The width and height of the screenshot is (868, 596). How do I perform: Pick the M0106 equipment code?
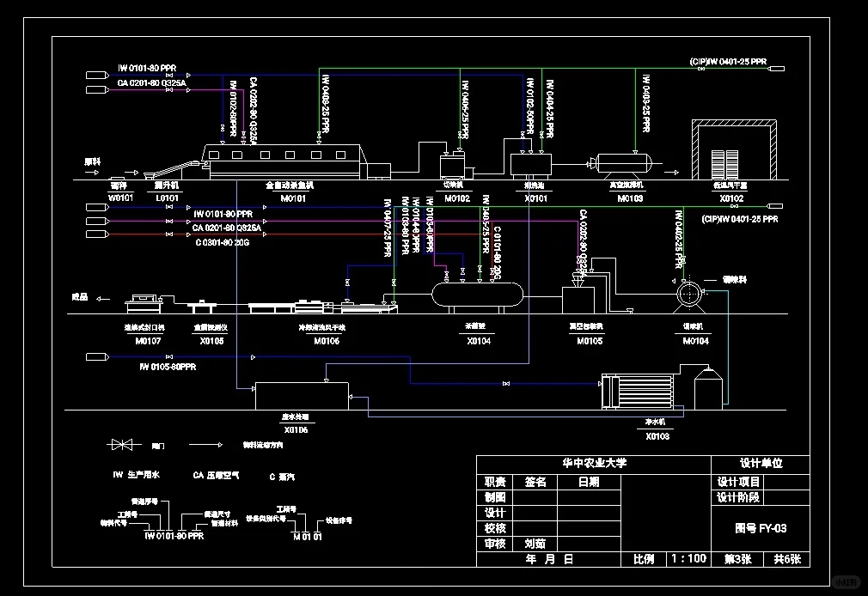click(327, 341)
